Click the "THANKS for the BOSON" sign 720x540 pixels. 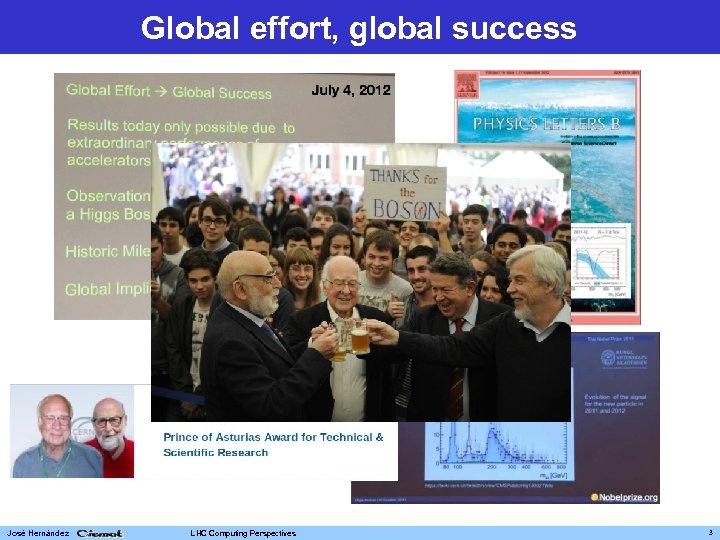(405, 193)
